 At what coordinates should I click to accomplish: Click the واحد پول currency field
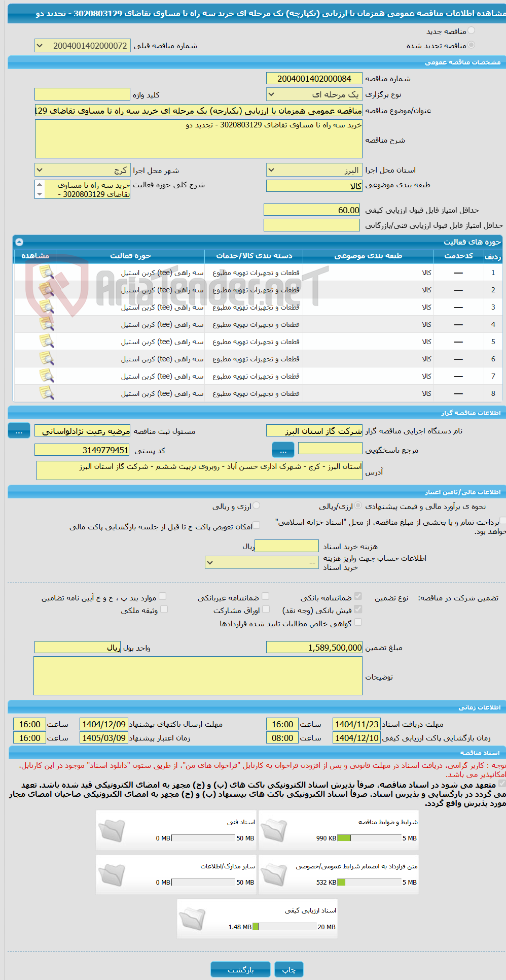(x=78, y=647)
